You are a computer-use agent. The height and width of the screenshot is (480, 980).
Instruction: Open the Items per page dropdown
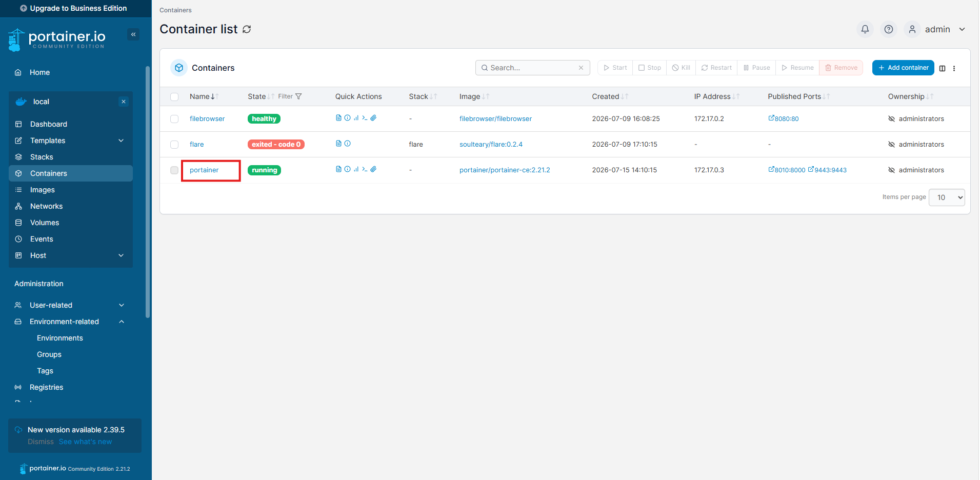point(947,197)
